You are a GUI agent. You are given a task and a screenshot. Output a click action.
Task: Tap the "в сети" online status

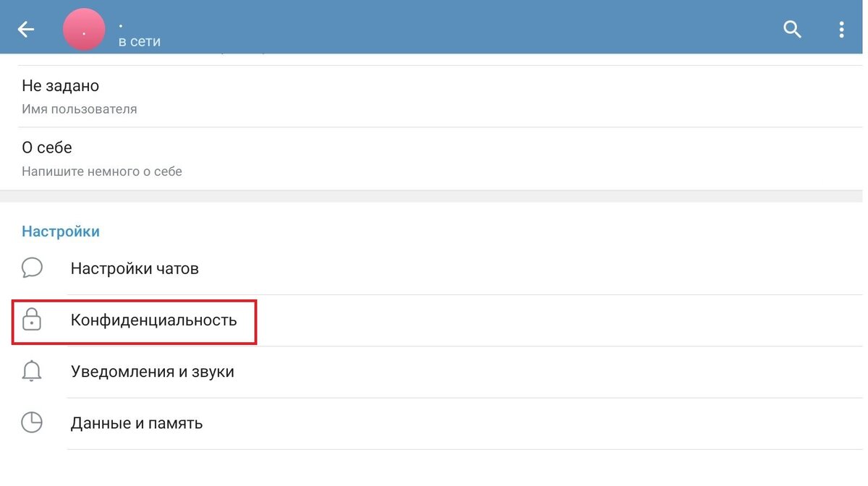140,42
